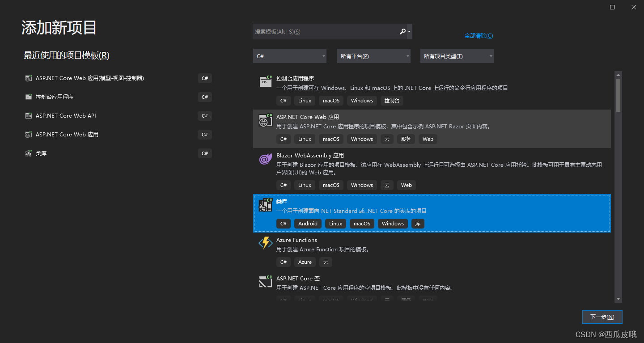The image size is (644, 343).
Task: Click the 下一步 button
Action: pos(602,317)
